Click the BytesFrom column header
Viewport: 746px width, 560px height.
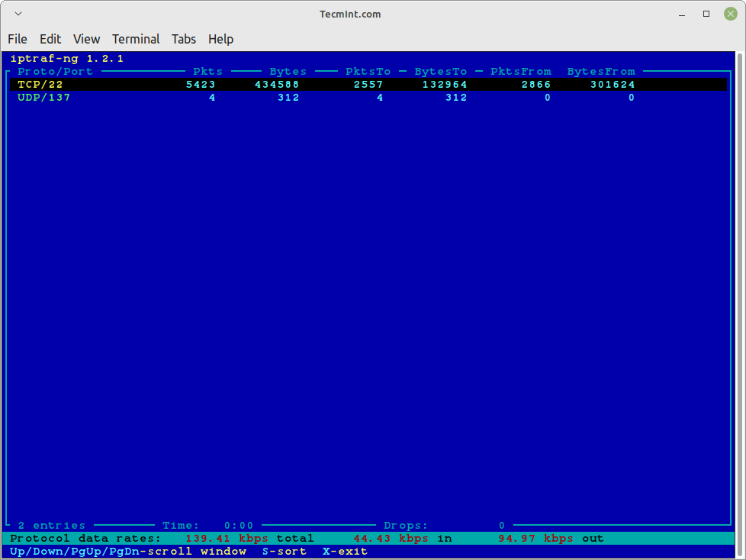tap(600, 72)
